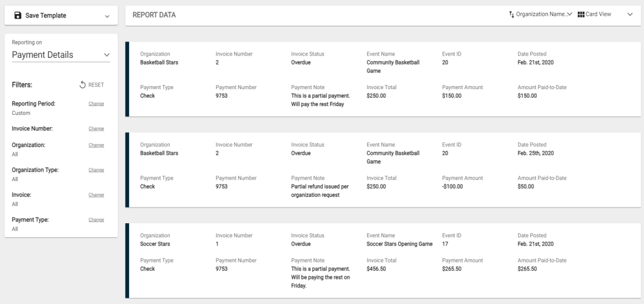Image resolution: width=644 pixels, height=304 pixels.
Task: Change the Organization Type filter
Action: pos(96,169)
